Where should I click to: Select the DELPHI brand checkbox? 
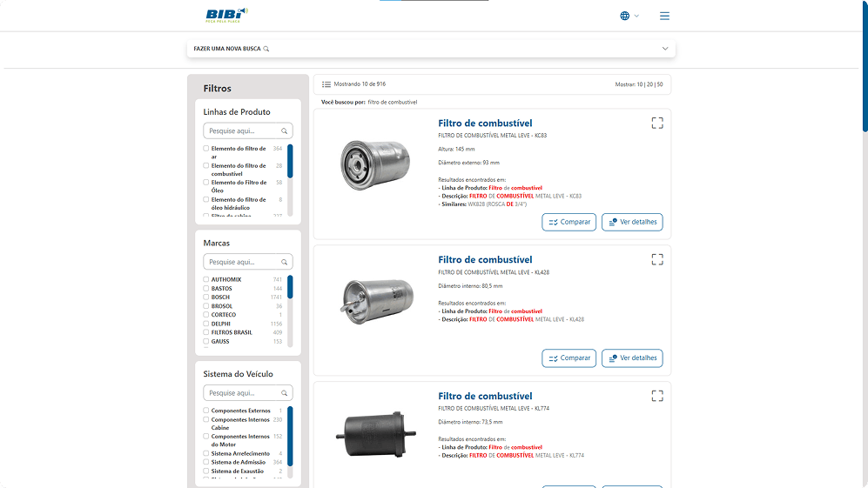pos(206,324)
